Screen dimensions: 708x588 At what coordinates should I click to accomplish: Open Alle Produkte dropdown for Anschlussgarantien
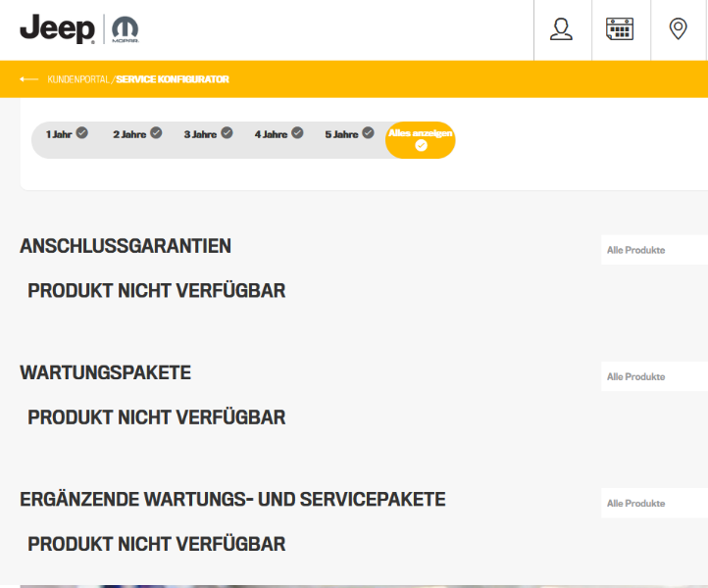pyautogui.click(x=654, y=250)
